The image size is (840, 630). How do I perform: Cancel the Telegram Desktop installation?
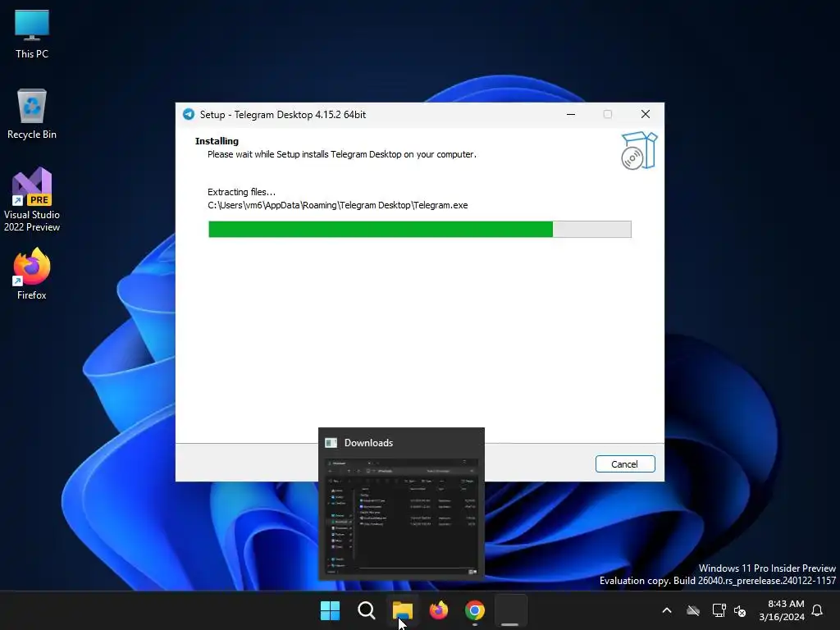coord(624,464)
